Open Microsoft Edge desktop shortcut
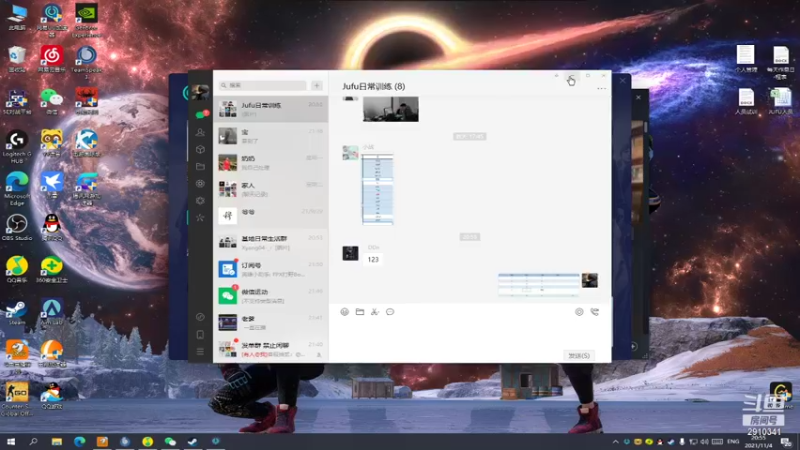800x450 pixels. (x=17, y=188)
